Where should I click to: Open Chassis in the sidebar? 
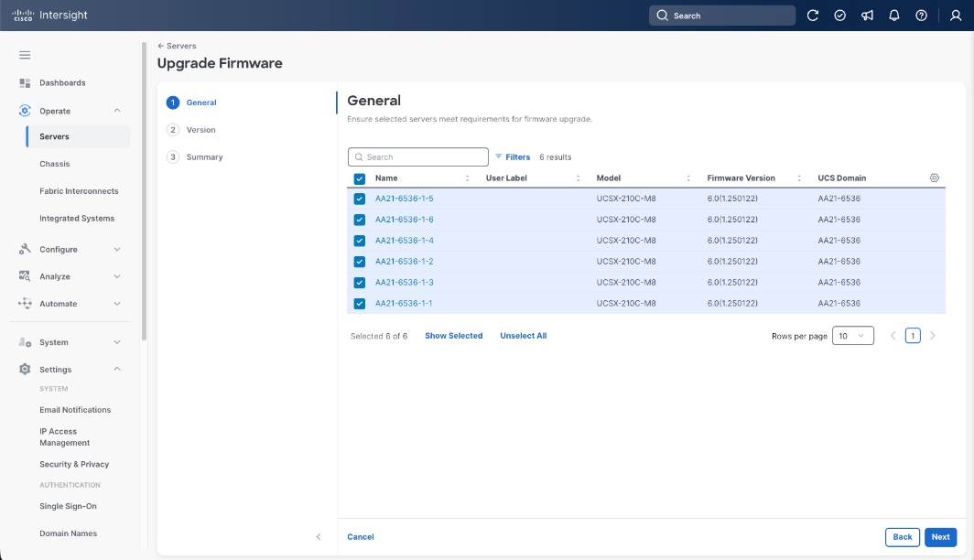pyautogui.click(x=55, y=164)
